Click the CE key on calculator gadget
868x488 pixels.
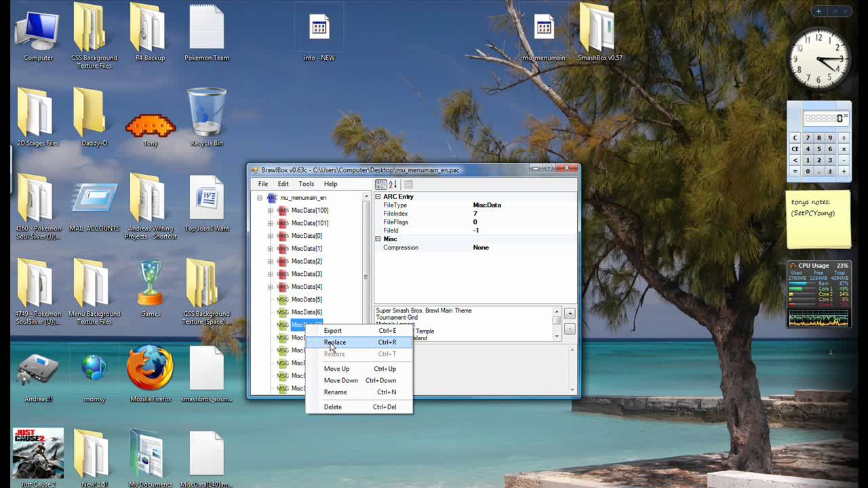tap(795, 149)
